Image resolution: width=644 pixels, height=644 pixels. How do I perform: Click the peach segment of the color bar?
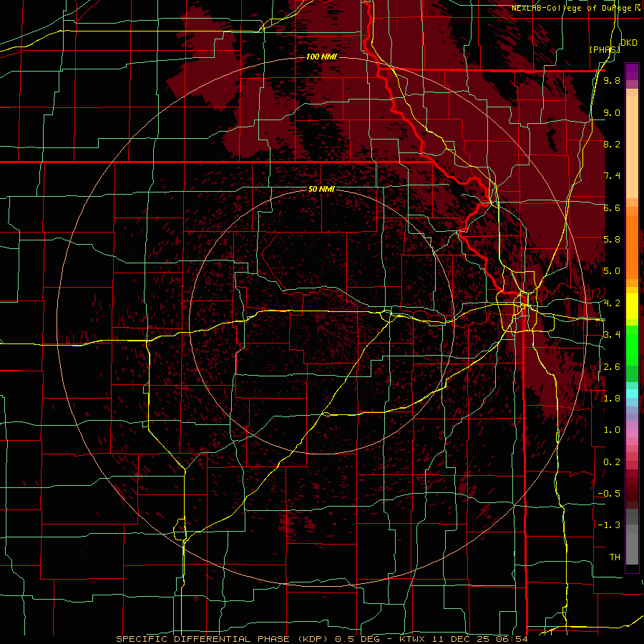(632, 144)
